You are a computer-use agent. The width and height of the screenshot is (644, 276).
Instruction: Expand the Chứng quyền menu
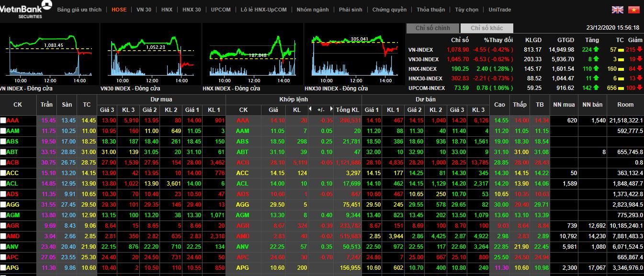[x=389, y=10]
